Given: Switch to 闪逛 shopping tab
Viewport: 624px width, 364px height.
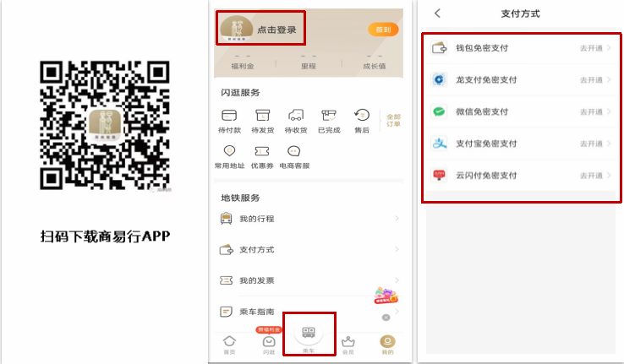Looking at the screenshot, I should (269, 344).
